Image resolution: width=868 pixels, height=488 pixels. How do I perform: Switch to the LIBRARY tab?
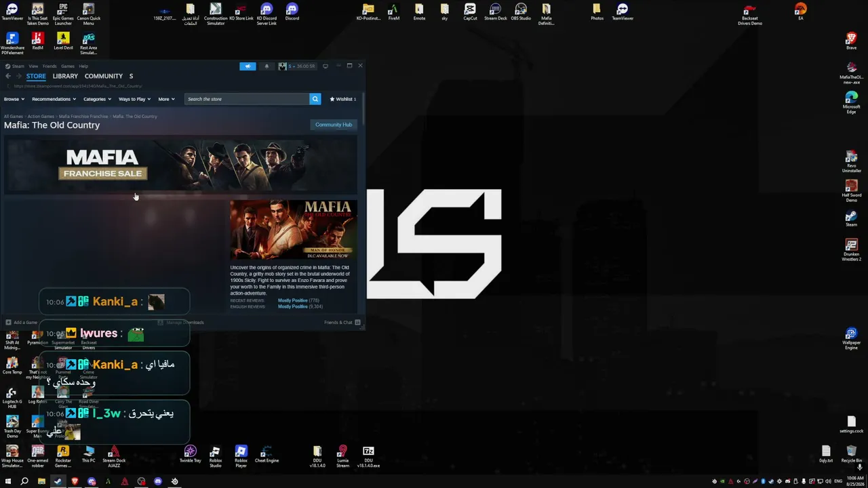tap(65, 76)
